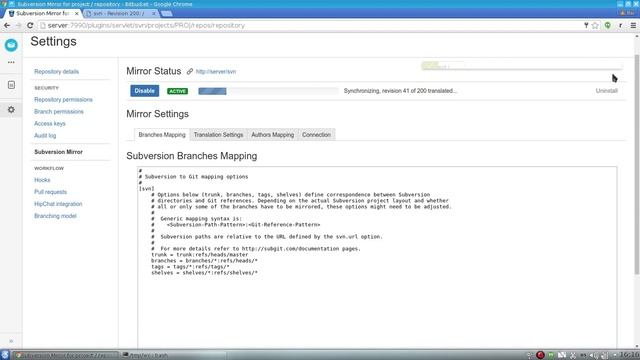Image resolution: width=640 pixels, height=360 pixels.
Task: Click the 'shelves = shelves/*:refs/shelves/*' line
Action: pyautogui.click(x=204, y=273)
